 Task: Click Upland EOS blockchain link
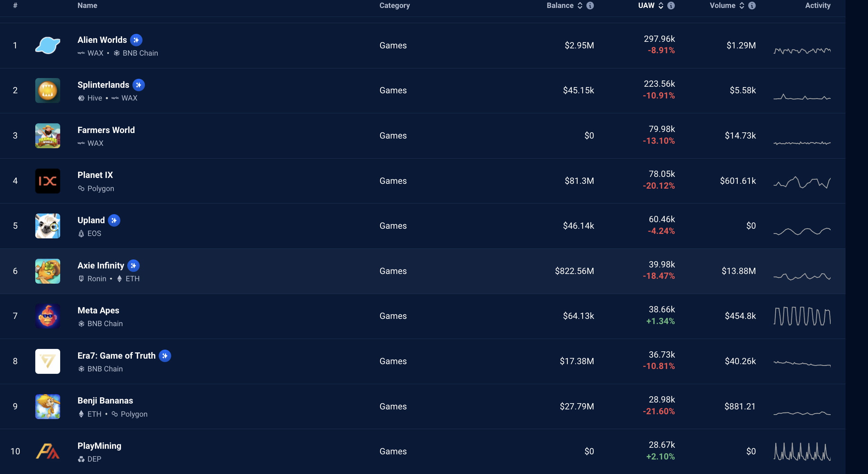94,233
